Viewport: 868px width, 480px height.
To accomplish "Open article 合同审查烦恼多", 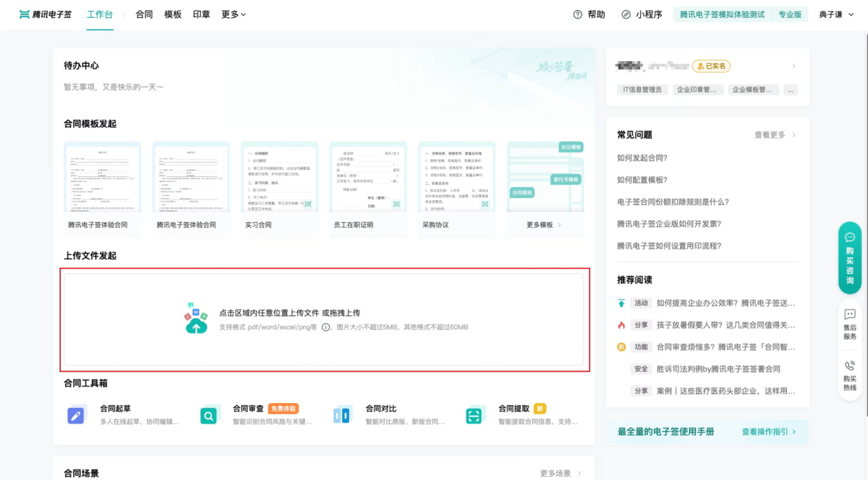I will (x=726, y=347).
